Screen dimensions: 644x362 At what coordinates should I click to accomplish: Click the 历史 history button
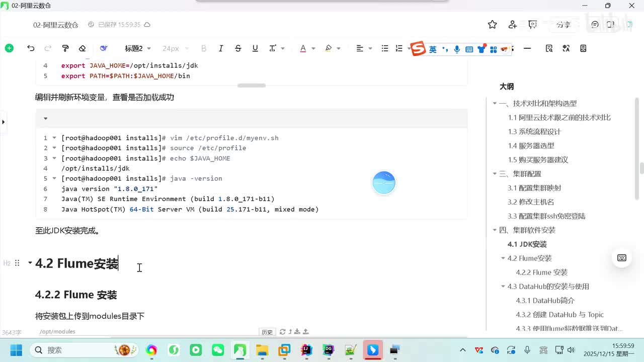267,332
